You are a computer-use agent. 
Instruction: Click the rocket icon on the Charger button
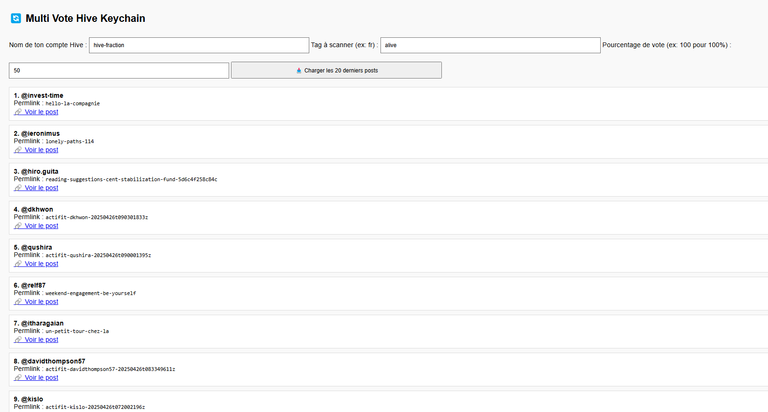(299, 71)
